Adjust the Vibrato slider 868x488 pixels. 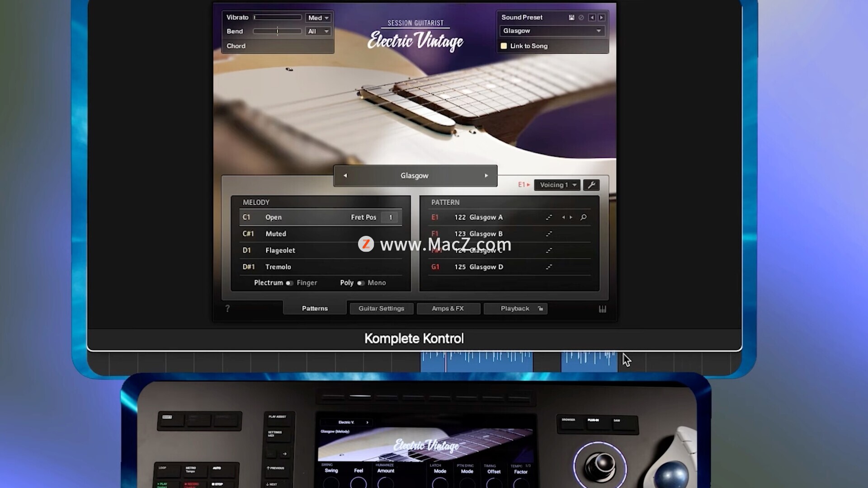278,18
